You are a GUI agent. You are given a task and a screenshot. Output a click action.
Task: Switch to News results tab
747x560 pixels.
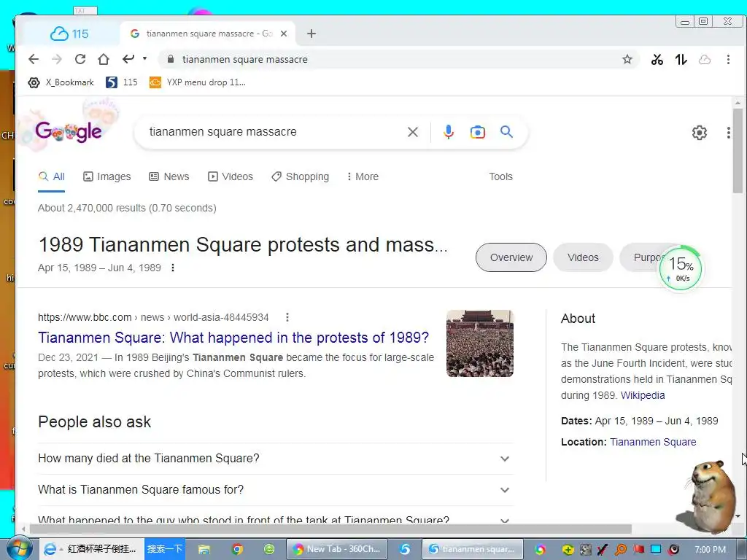[169, 176]
